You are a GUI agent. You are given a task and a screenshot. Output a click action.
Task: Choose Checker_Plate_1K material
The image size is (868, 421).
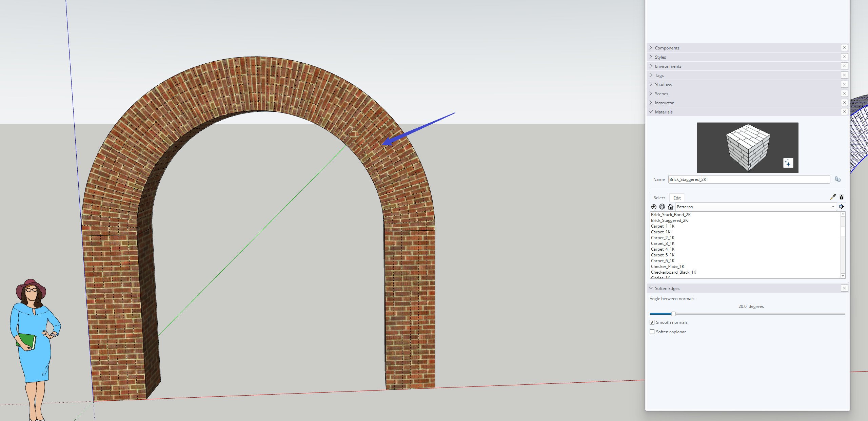(x=667, y=267)
